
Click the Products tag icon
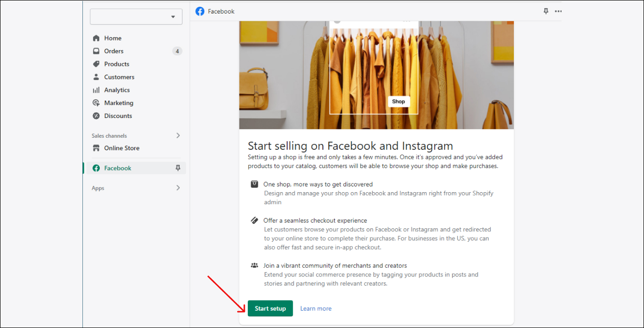pyautogui.click(x=96, y=64)
